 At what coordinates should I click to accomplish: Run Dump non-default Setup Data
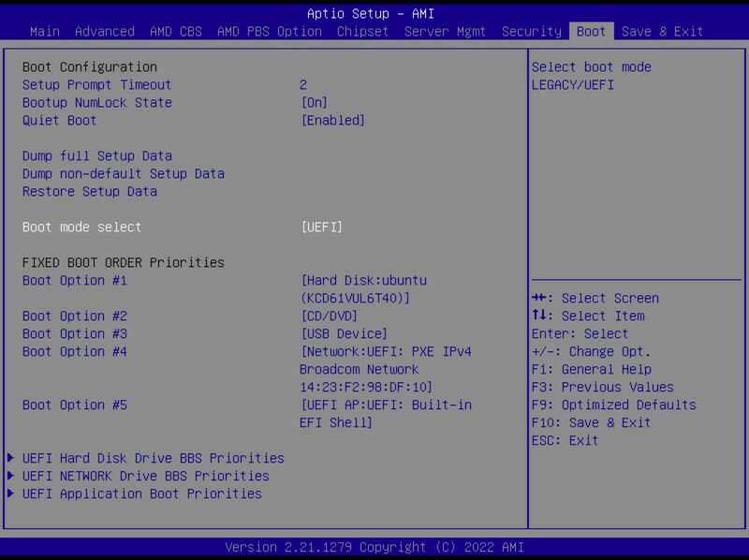point(124,173)
